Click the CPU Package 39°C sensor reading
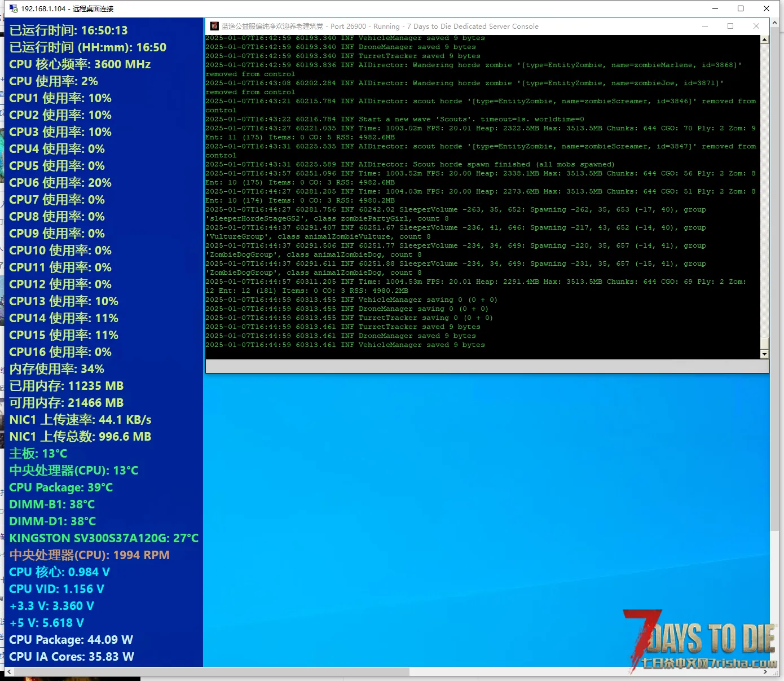 (x=61, y=487)
